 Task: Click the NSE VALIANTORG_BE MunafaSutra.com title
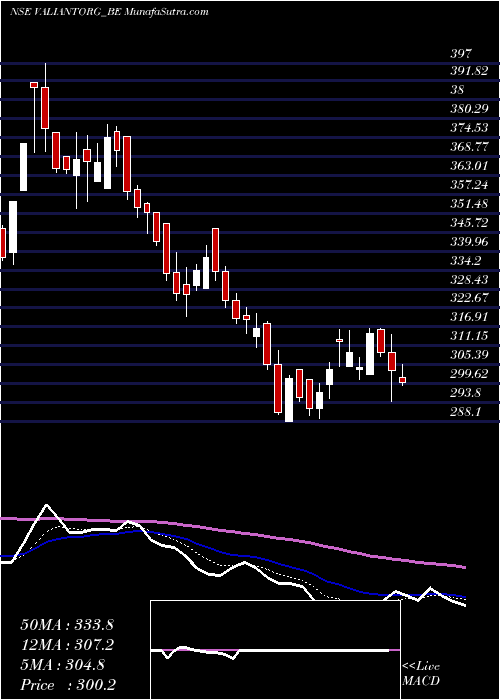point(109,12)
